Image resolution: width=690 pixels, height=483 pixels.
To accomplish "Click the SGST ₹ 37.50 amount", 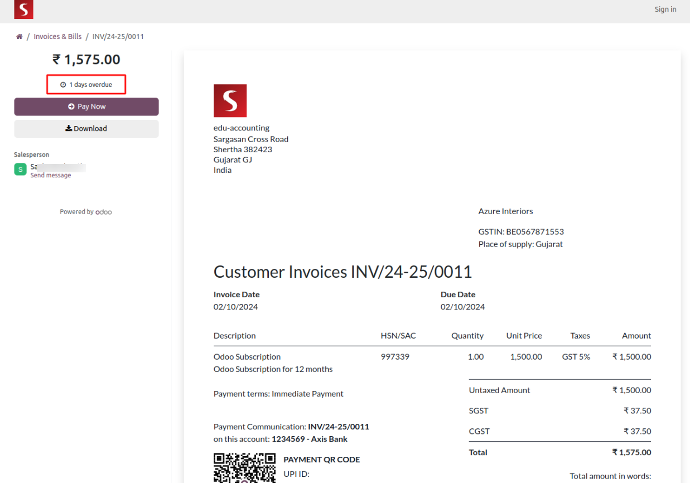I will [637, 411].
